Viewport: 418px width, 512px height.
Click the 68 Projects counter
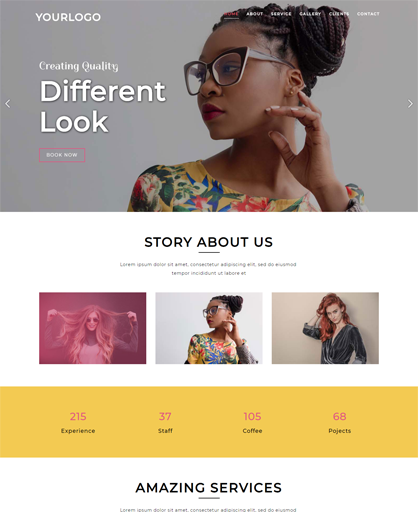[340, 422]
